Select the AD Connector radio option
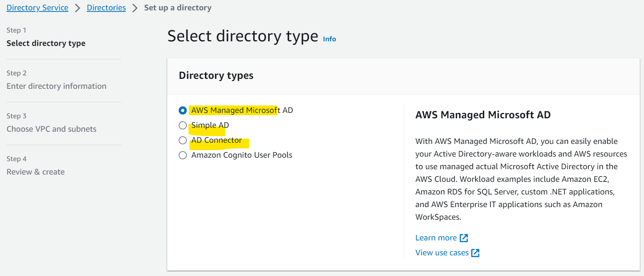Screen dimensions: 644x276 [x=183, y=140]
